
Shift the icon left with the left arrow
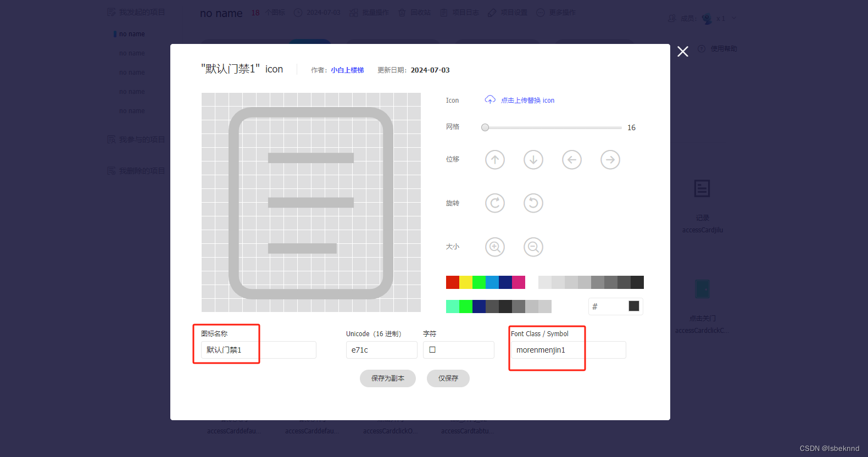point(572,160)
